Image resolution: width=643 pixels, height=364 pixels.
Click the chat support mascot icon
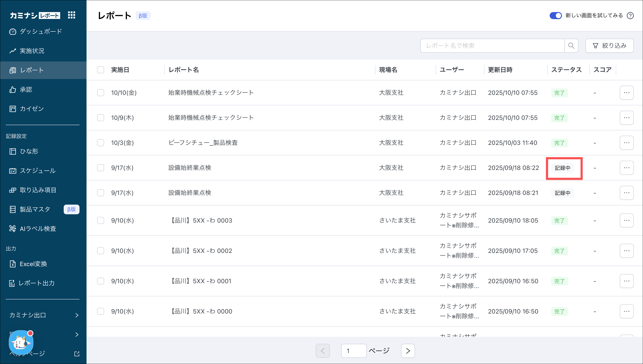pos(21,342)
